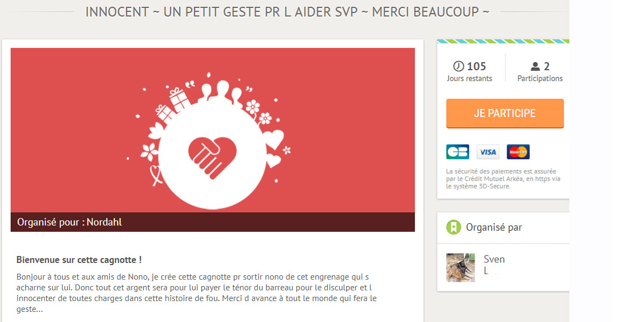This screenshot has width=644, height=322.
Task: Open the organizer's dog profile photo
Action: point(460,267)
